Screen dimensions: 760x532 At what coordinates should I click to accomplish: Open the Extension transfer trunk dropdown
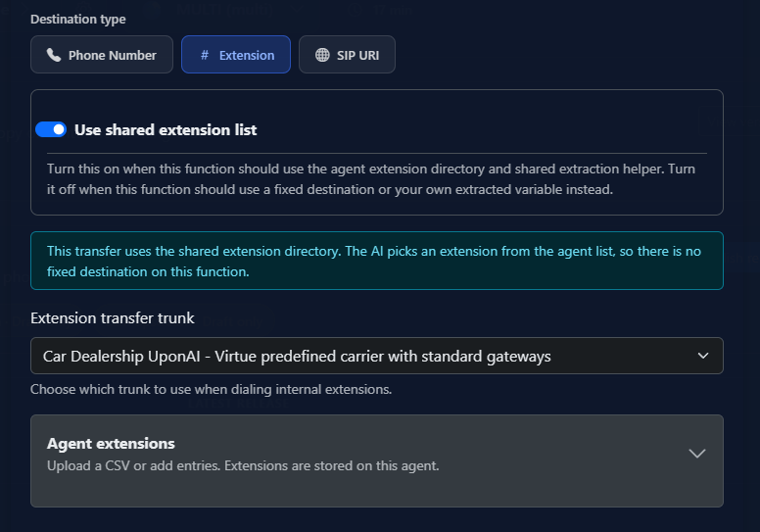(x=377, y=356)
